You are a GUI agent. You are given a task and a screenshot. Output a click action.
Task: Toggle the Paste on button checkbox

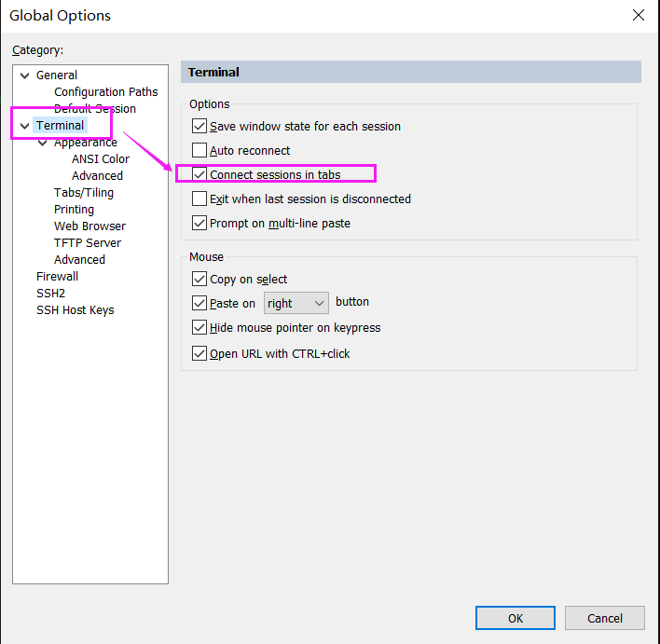pyautogui.click(x=199, y=303)
